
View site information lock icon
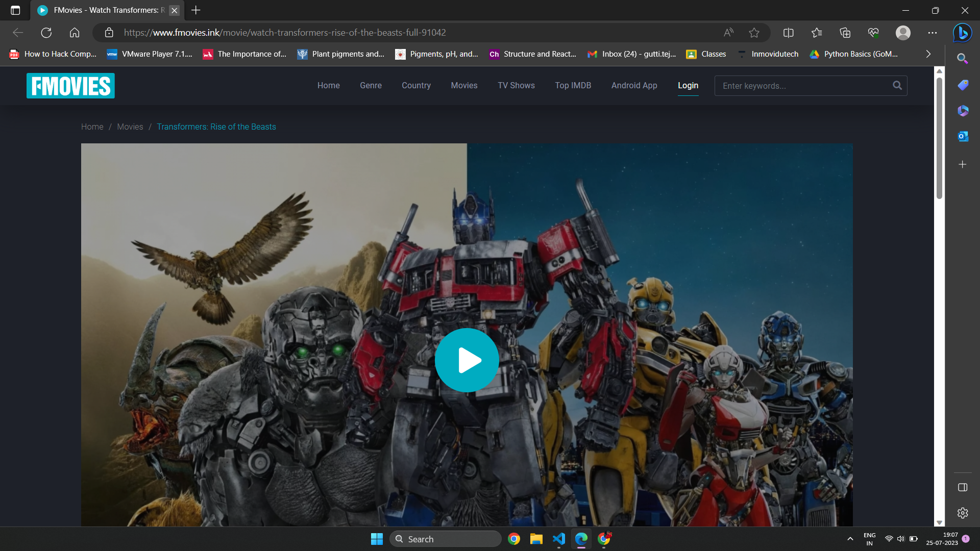(x=109, y=33)
